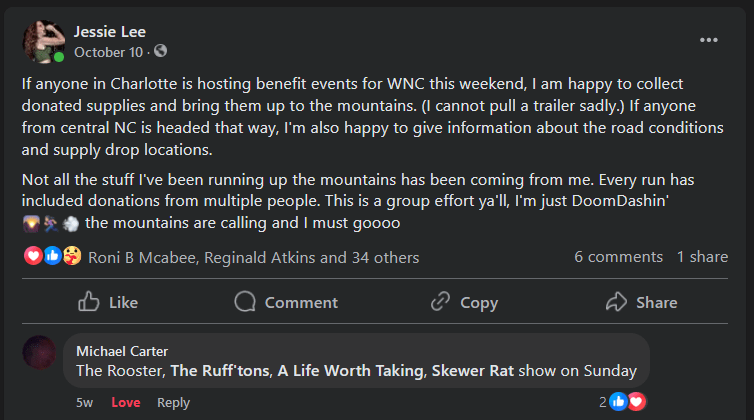Open the October 10 post timestamp
Screen dimensions: 754x420
110,51
